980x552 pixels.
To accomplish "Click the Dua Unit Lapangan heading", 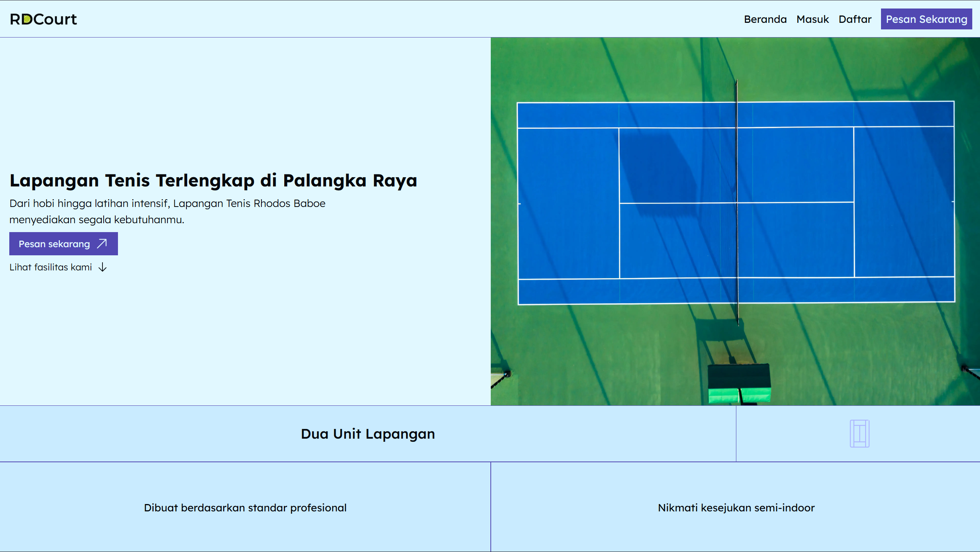I will pos(368,434).
